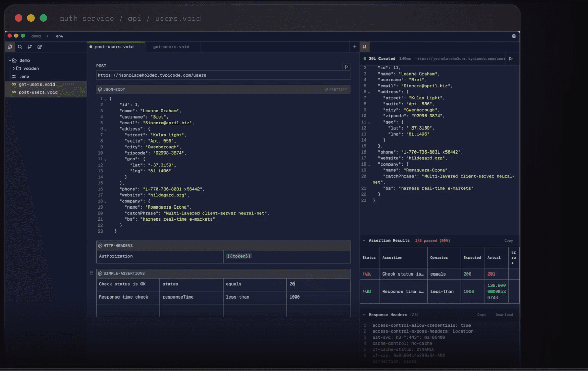The width and height of the screenshot is (588, 371).
Task: Click the "responseTime" field cell
Action: click(x=191, y=297)
